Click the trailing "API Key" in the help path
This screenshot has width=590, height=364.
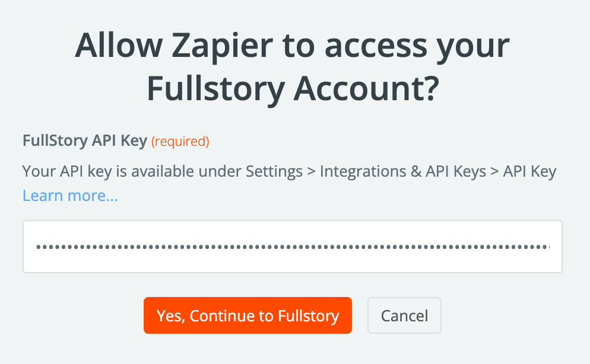[529, 172]
